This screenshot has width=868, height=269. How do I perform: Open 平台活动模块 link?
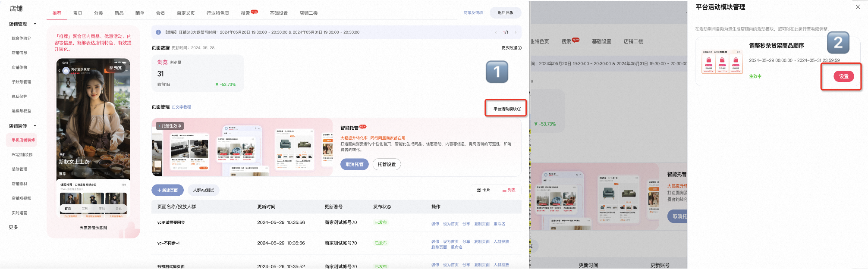(x=507, y=109)
